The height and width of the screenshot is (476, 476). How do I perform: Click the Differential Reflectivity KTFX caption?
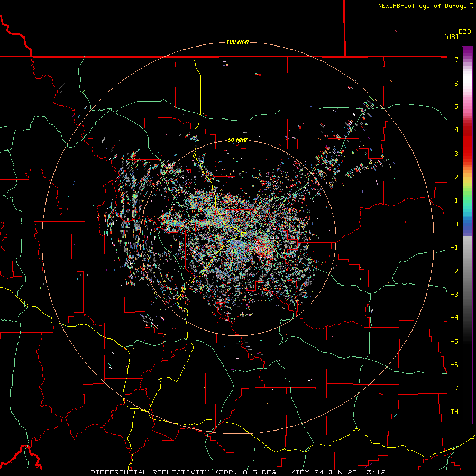point(237,472)
